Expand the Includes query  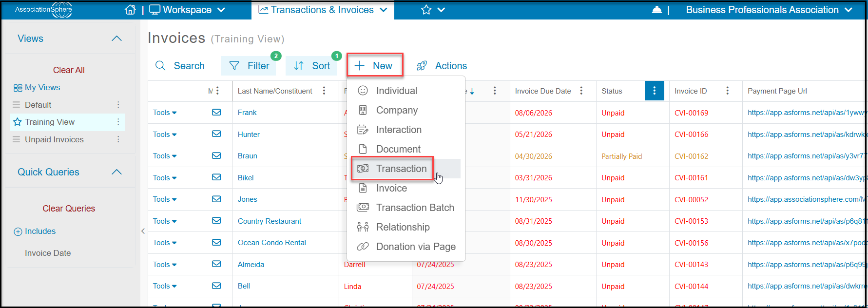pyautogui.click(x=35, y=231)
